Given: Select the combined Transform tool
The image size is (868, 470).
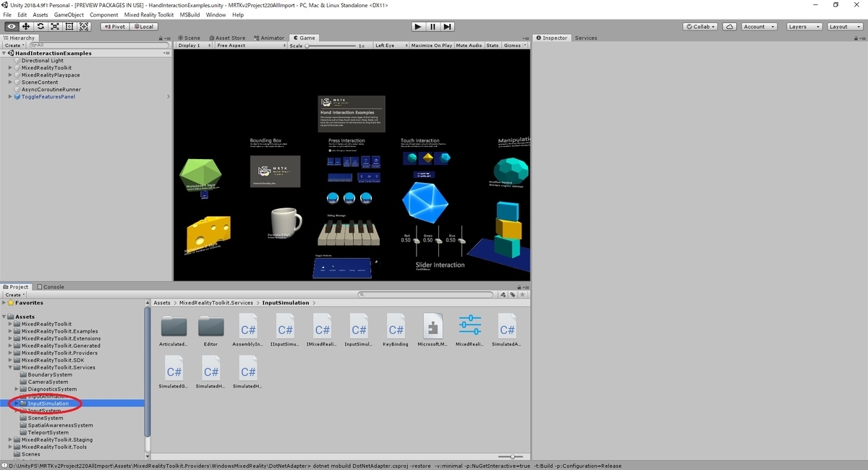Looking at the screenshot, I should 84,26.
